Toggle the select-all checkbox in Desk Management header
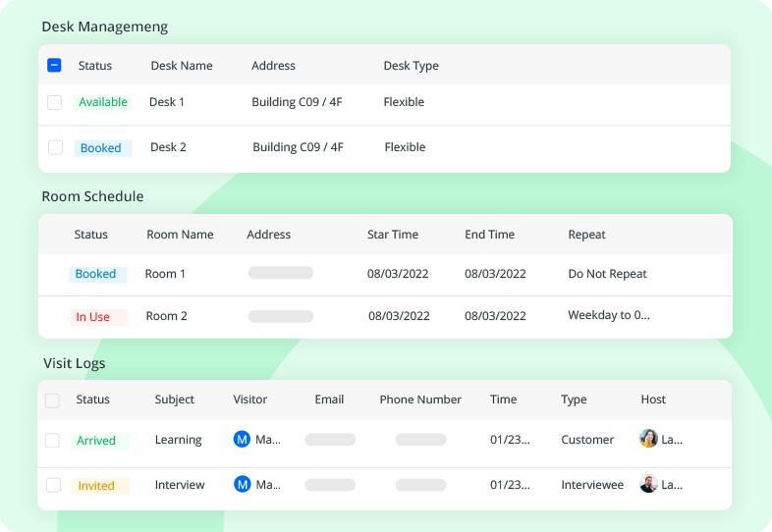Viewport: 772px width, 532px height. (55, 66)
